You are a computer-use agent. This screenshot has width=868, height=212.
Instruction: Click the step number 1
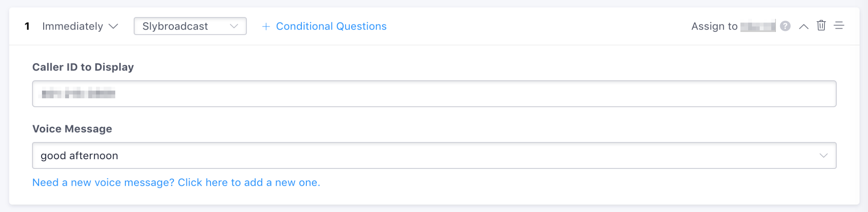27,26
